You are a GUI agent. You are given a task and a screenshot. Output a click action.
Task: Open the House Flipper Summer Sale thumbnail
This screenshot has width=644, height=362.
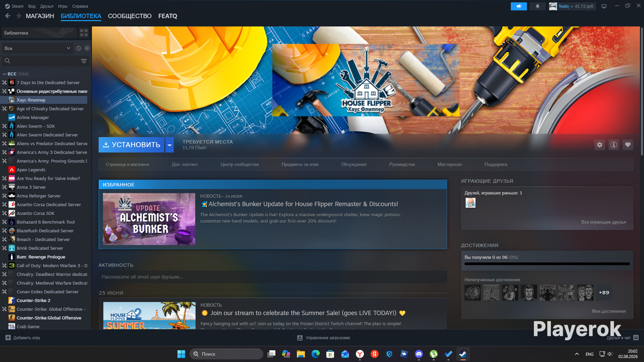[149, 316]
